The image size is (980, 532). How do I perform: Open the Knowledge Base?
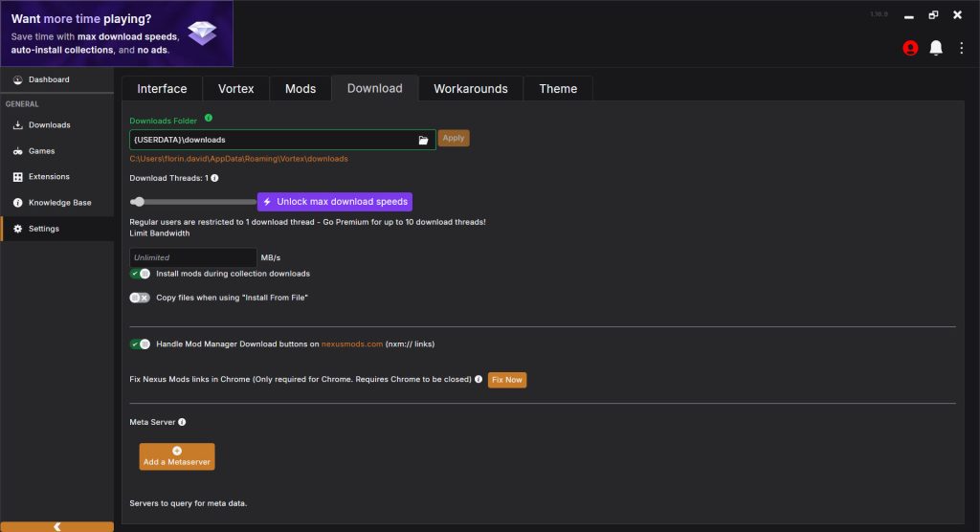(x=56, y=203)
